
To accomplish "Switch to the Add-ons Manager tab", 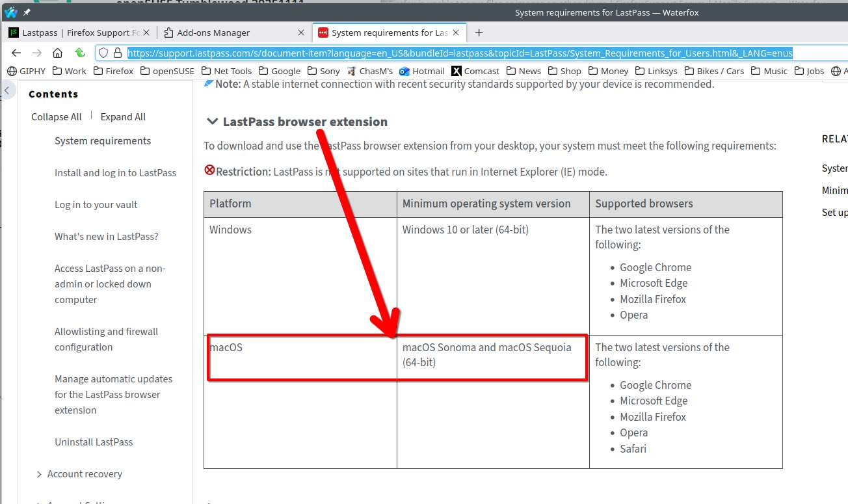I will click(235, 33).
